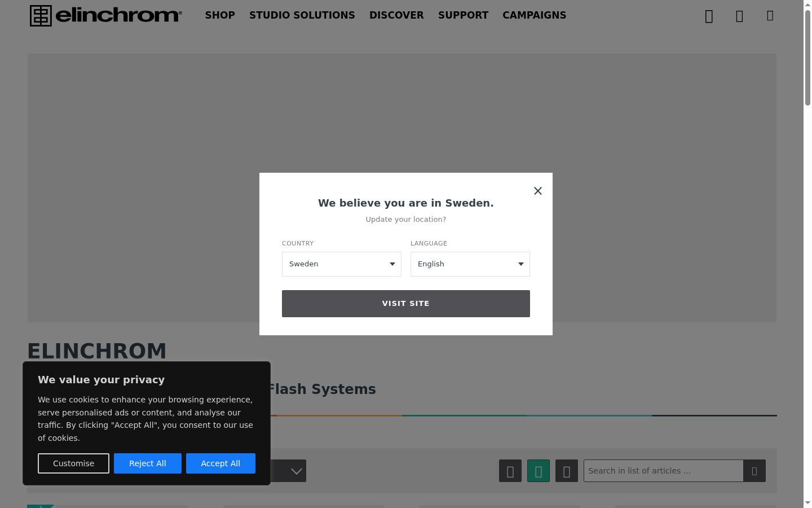Click the first header icon right of CAMPAIGNS
The image size is (812, 508).
pos(709,16)
